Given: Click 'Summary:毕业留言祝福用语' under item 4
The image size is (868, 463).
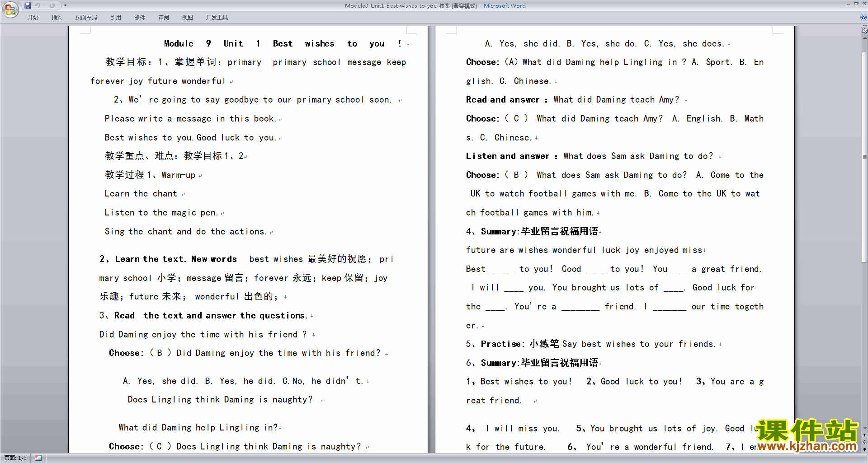Looking at the screenshot, I should coord(540,231).
